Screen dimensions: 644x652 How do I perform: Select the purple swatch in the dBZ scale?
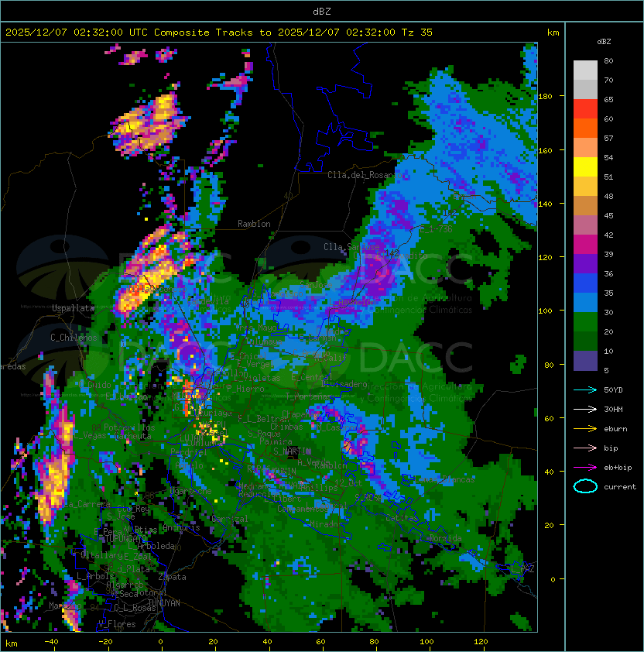point(585,264)
